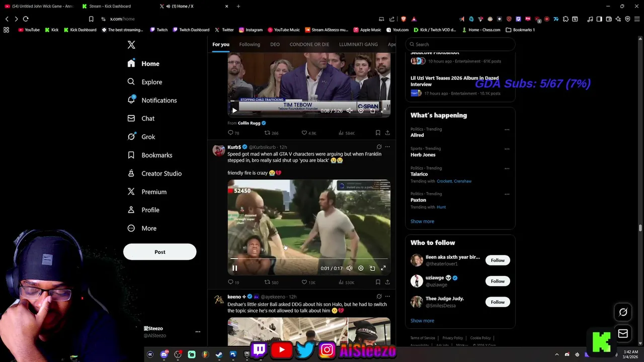
Task: Mute the GTA V video
Action: tap(349, 268)
